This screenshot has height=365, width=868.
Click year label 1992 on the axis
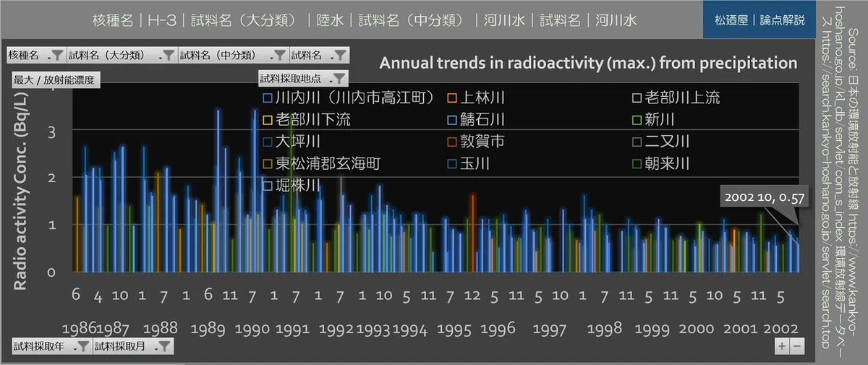(336, 330)
